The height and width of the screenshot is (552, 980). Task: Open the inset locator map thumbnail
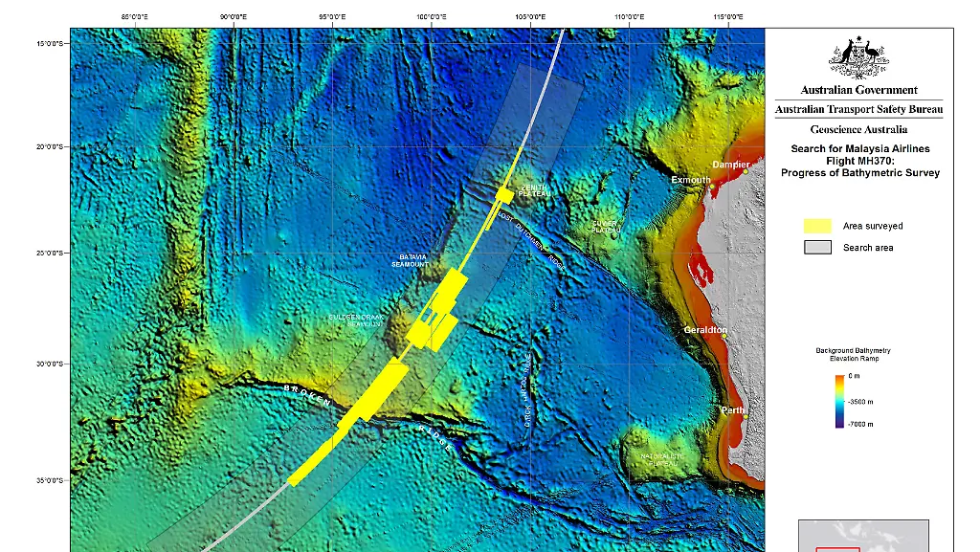863,536
